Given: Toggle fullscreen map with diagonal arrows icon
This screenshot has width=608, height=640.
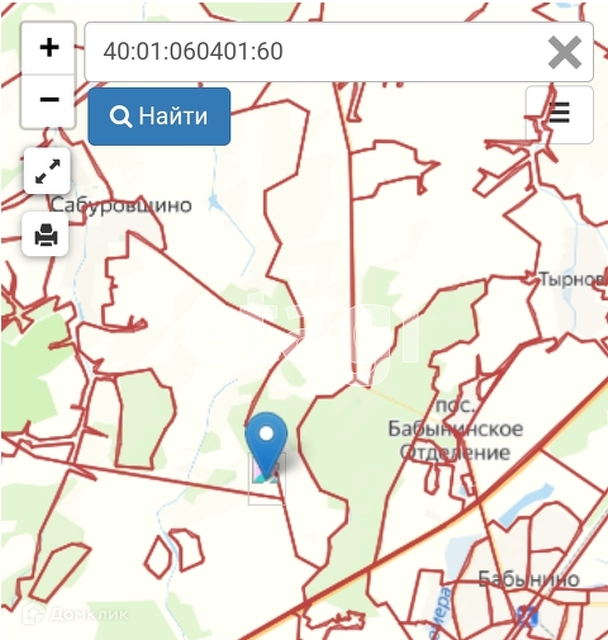Looking at the screenshot, I should point(47,171).
